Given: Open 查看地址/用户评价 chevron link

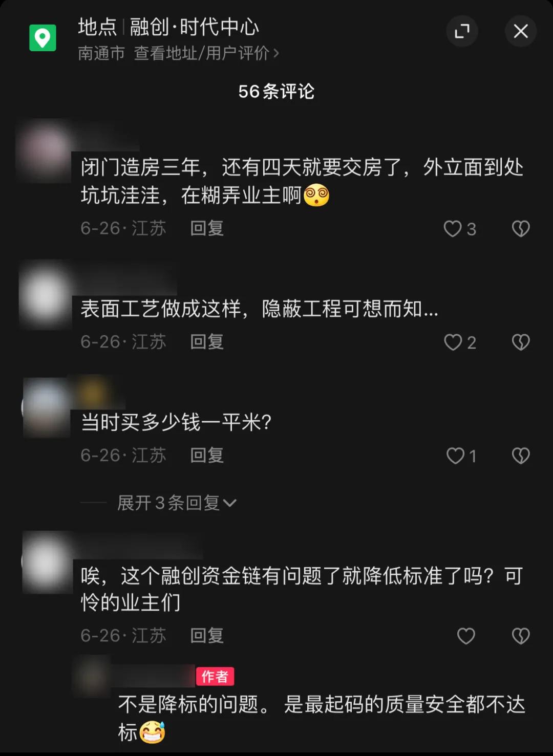Looking at the screenshot, I should pyautogui.click(x=206, y=53).
